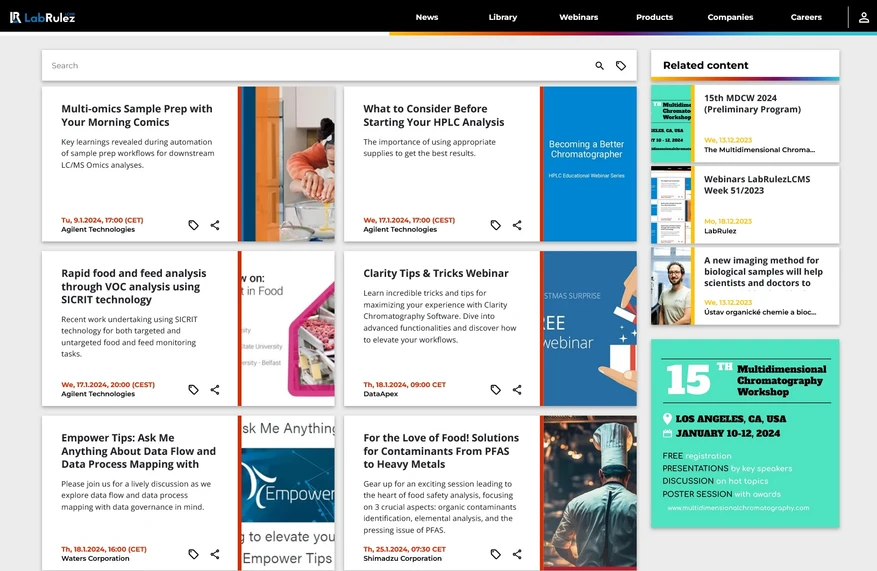Click the tag filter icon in search bar
The image size is (877, 571).
pyautogui.click(x=621, y=65)
